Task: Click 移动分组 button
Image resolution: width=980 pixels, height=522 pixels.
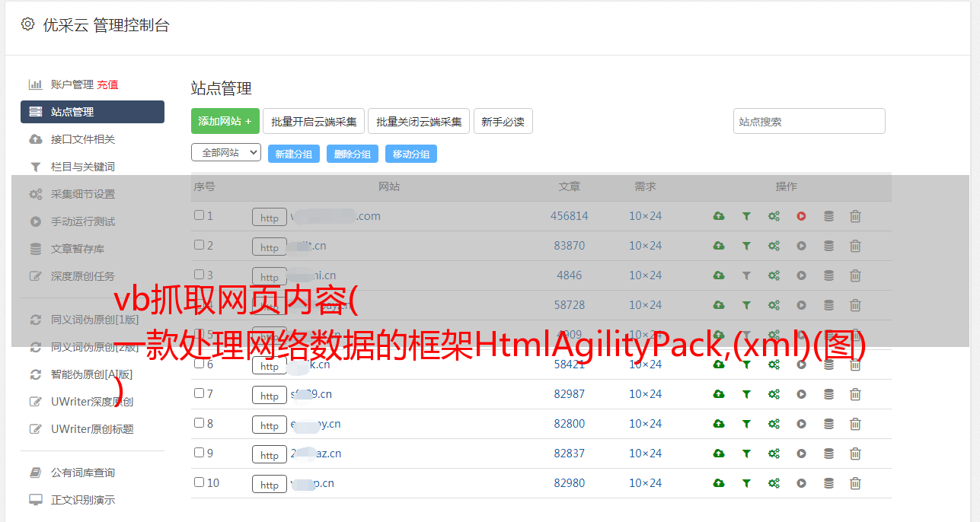Action: coord(411,154)
